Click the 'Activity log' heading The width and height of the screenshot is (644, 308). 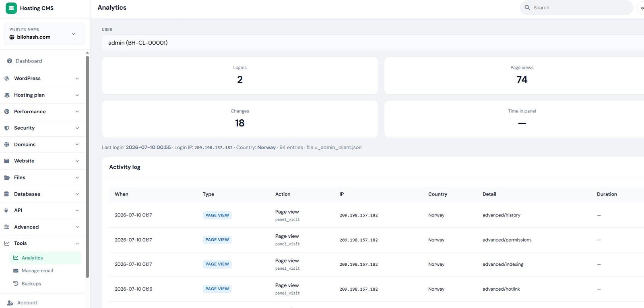tap(125, 167)
